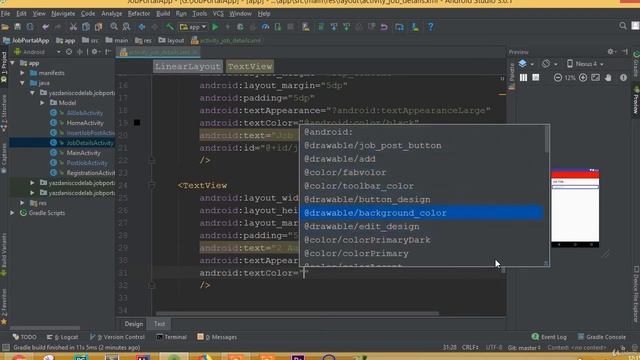Click the Profile gauge icon
Image resolution: width=640 pixels, height=360 pixels.
(x=265, y=27)
